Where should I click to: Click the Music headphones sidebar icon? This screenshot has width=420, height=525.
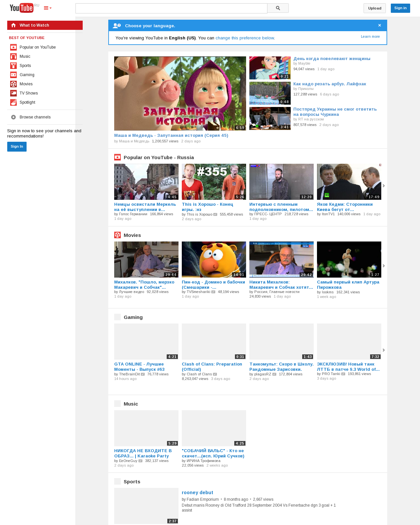point(13,56)
